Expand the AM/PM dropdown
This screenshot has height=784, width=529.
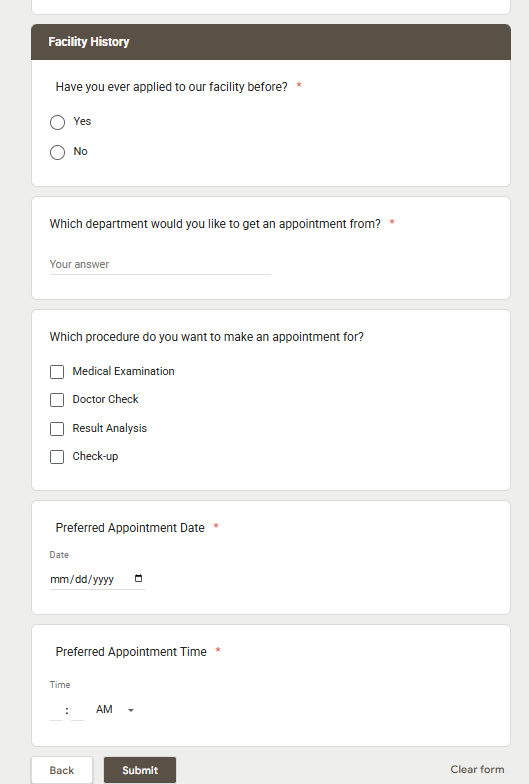115,710
